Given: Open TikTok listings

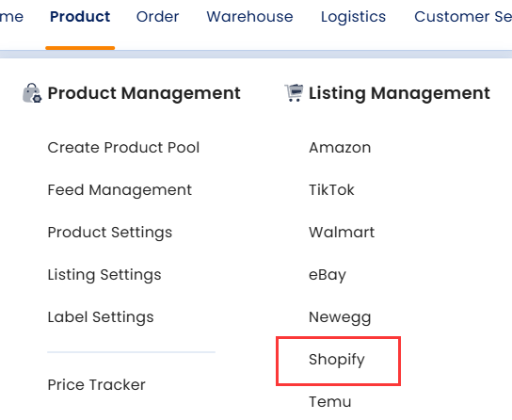Looking at the screenshot, I should [331, 190].
